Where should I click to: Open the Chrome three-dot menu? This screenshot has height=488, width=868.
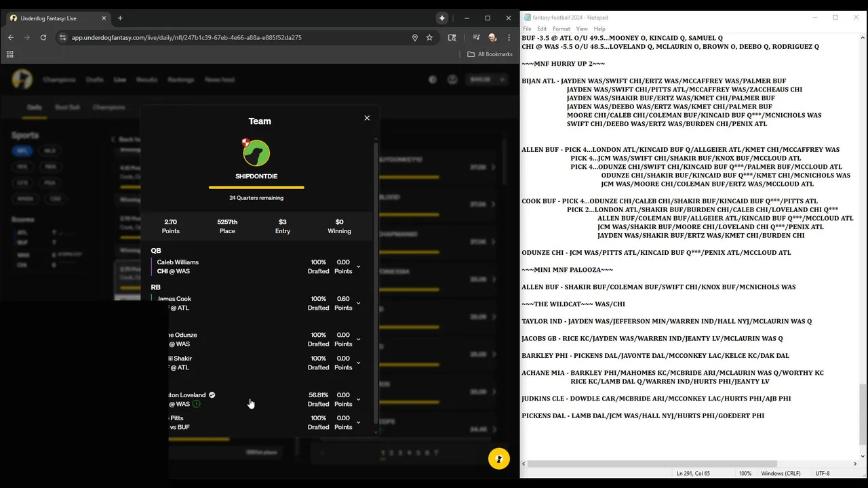(x=509, y=38)
